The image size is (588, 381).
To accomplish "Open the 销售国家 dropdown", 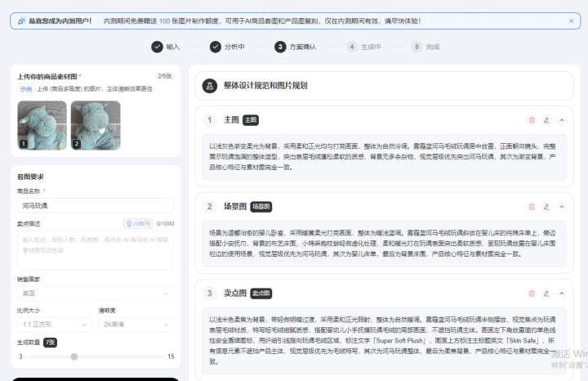I will pos(95,293).
